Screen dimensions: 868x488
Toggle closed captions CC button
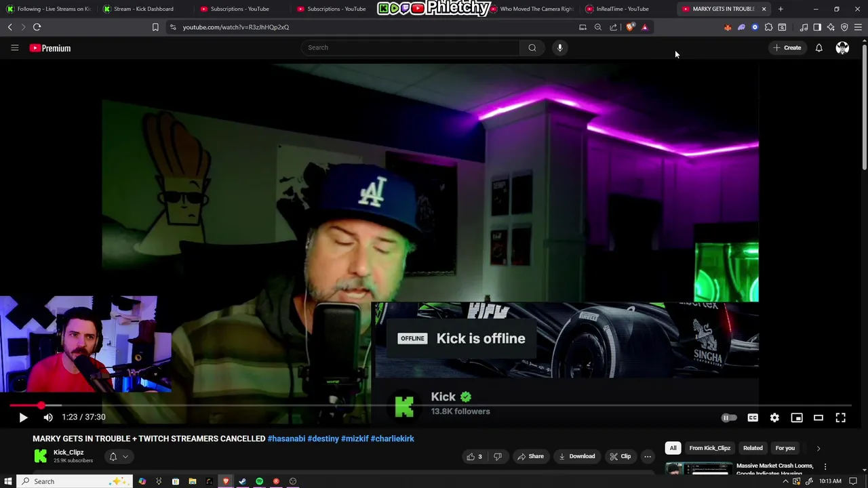tap(753, 418)
